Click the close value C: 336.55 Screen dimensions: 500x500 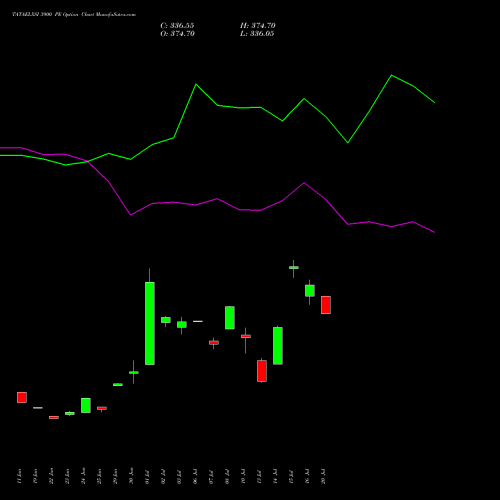tap(177, 25)
